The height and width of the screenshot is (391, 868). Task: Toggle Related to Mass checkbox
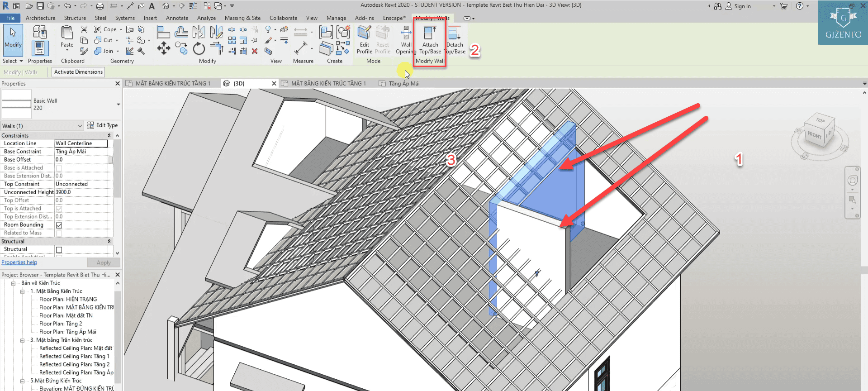[x=59, y=233]
